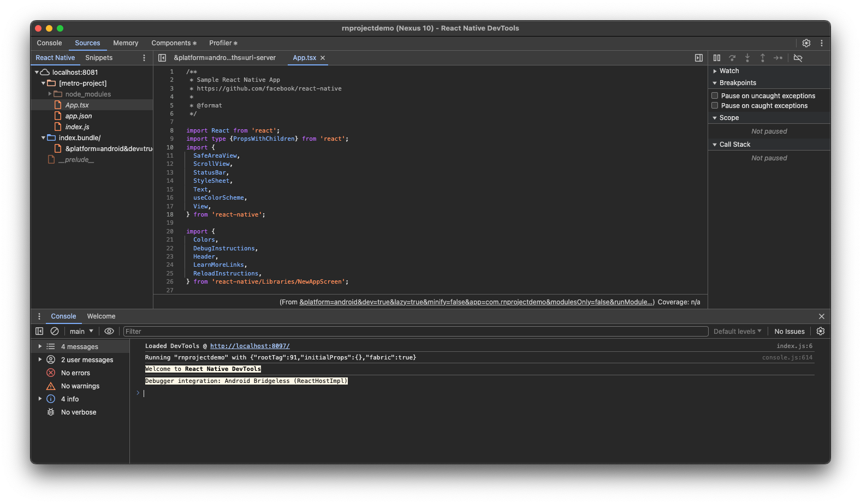Expand the 2 user messages group
Viewport: 861px width, 504px height.
click(x=40, y=359)
